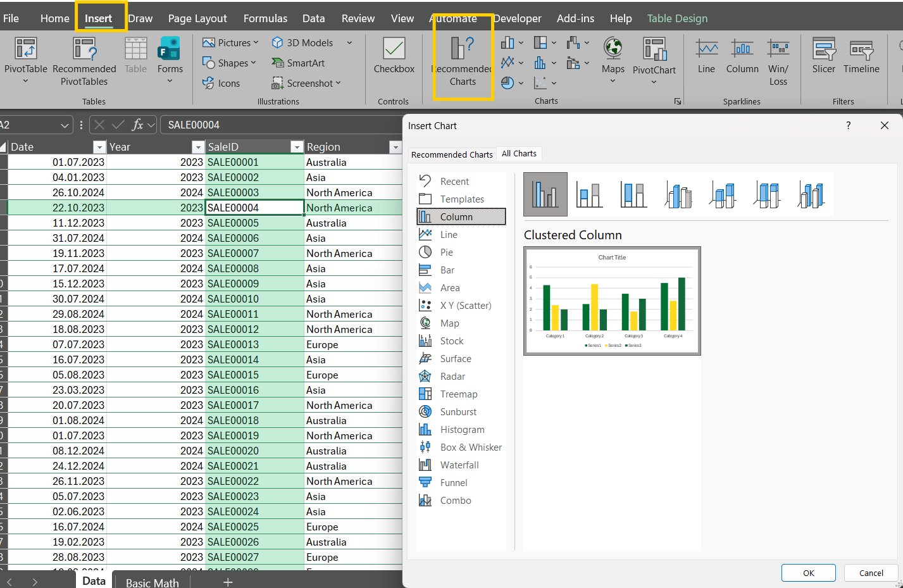Expand the Pictures dropdown

point(256,42)
